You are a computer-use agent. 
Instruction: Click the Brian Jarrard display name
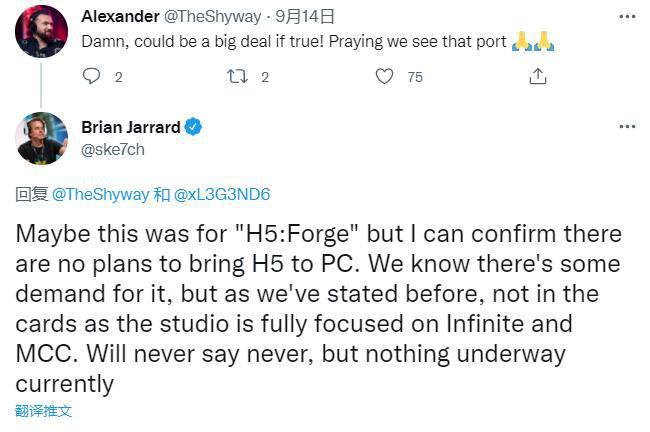[x=131, y=127]
